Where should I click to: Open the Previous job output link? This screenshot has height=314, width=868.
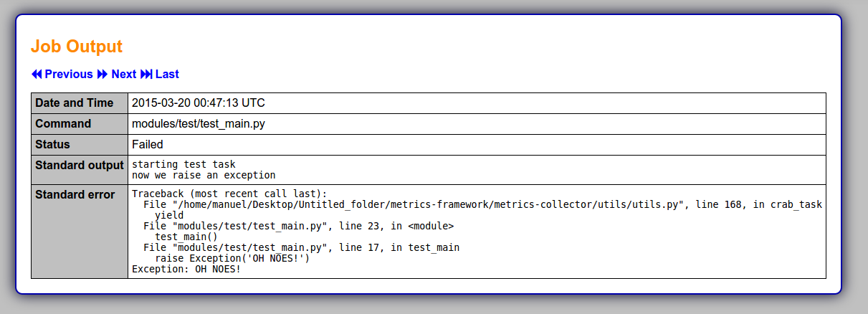(x=62, y=74)
